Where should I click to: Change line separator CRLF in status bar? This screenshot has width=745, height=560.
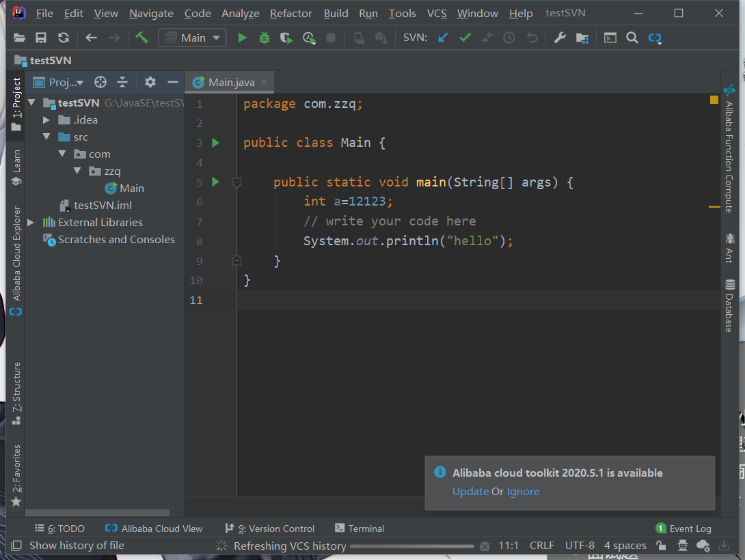541,545
